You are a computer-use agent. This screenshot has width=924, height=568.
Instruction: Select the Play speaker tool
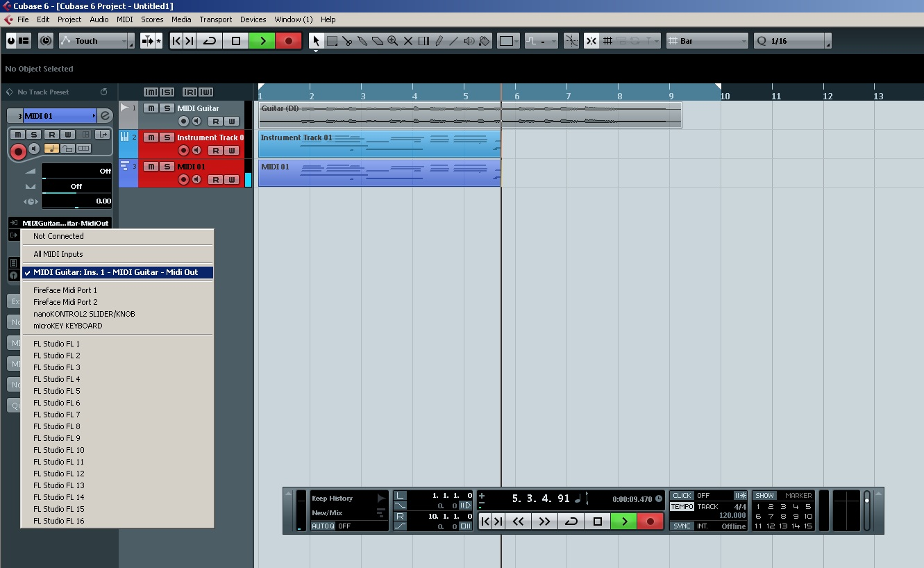[x=469, y=41]
